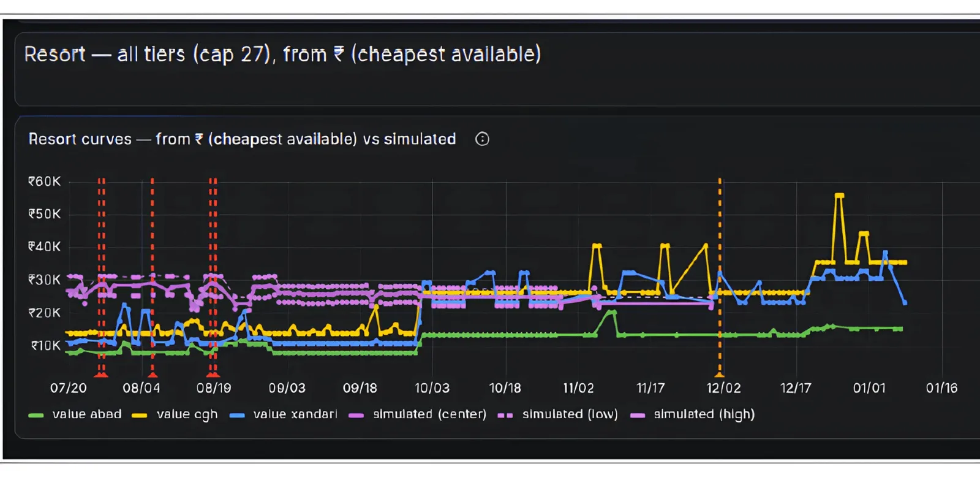Viewport: 980px width, 477px height.
Task: Click the blue value xandari legend swatch
Action: pyautogui.click(x=237, y=416)
